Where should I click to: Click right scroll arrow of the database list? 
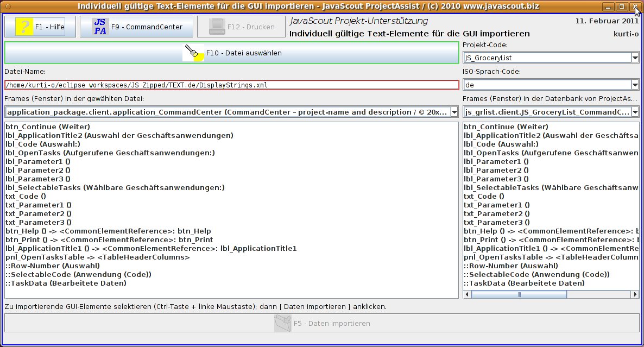coord(635,294)
